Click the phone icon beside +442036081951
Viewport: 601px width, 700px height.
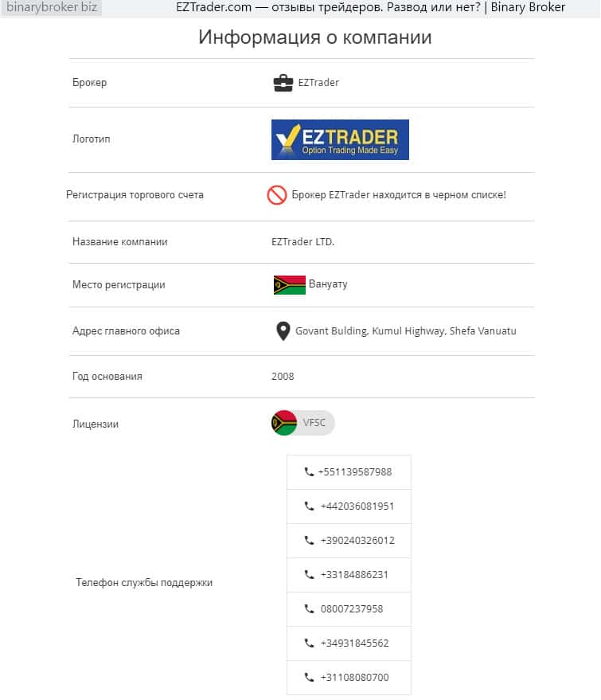(309, 506)
